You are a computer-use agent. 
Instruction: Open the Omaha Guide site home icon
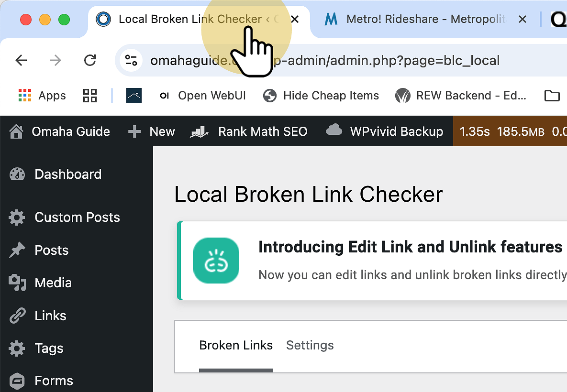point(16,131)
